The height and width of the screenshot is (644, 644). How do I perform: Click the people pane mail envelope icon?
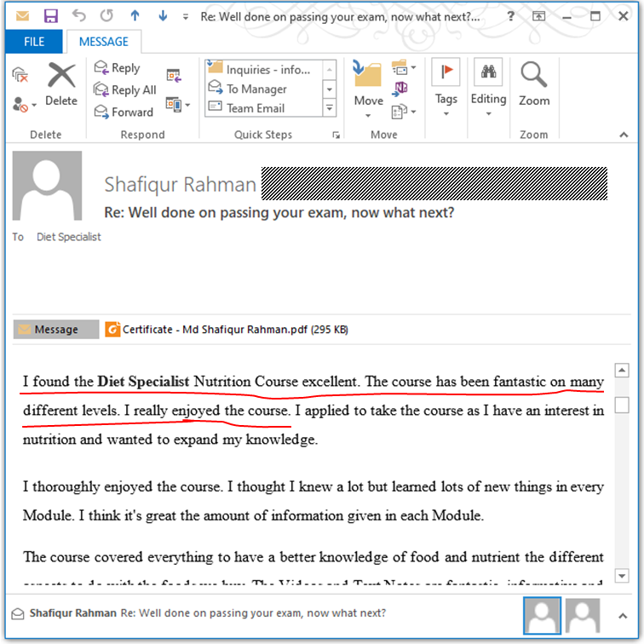18,613
